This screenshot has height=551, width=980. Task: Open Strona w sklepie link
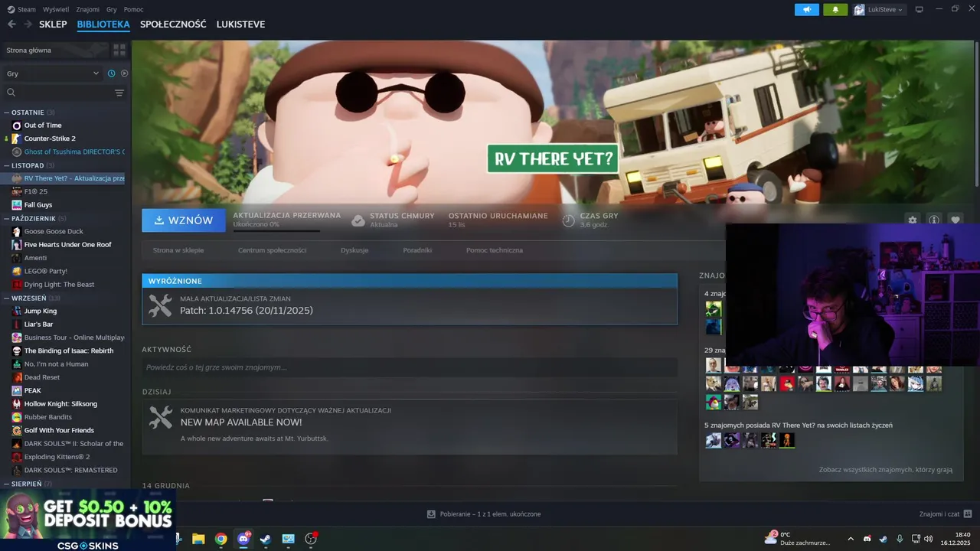pos(178,250)
